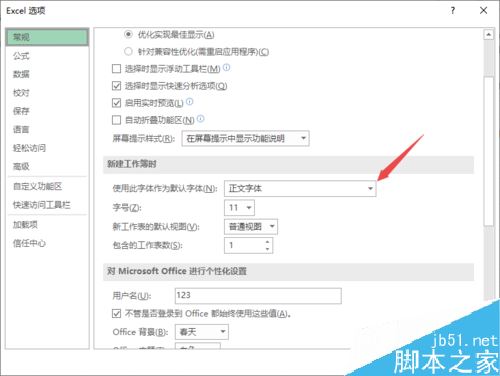
Task: Decrease the included worksheet count with down spinner
Action: point(267,249)
